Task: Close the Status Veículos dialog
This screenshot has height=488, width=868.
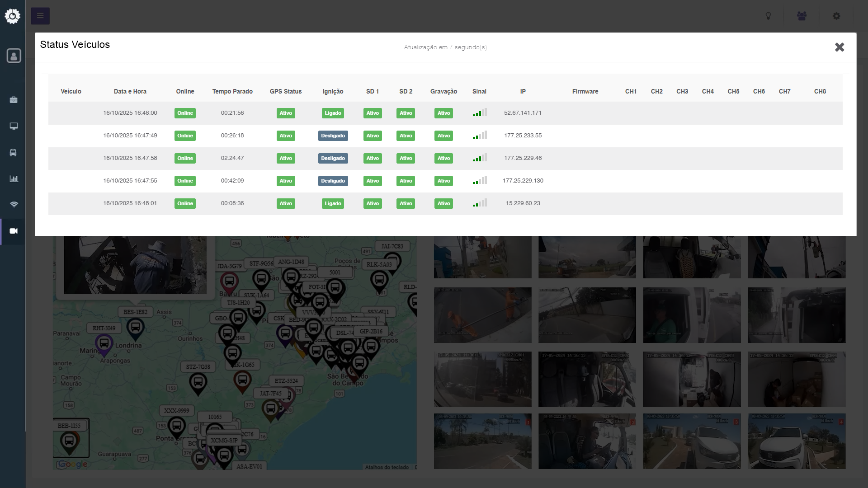Action: point(840,47)
